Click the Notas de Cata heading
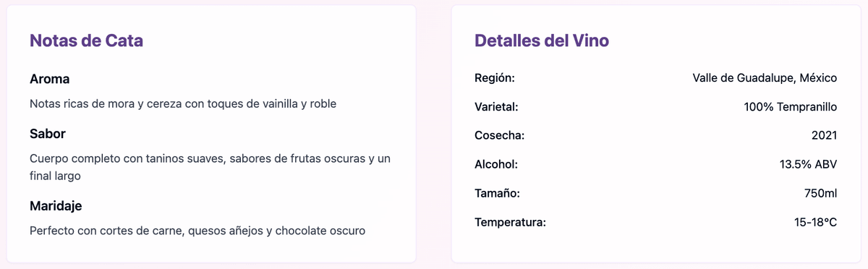Image resolution: width=868 pixels, height=269 pixels. click(86, 40)
